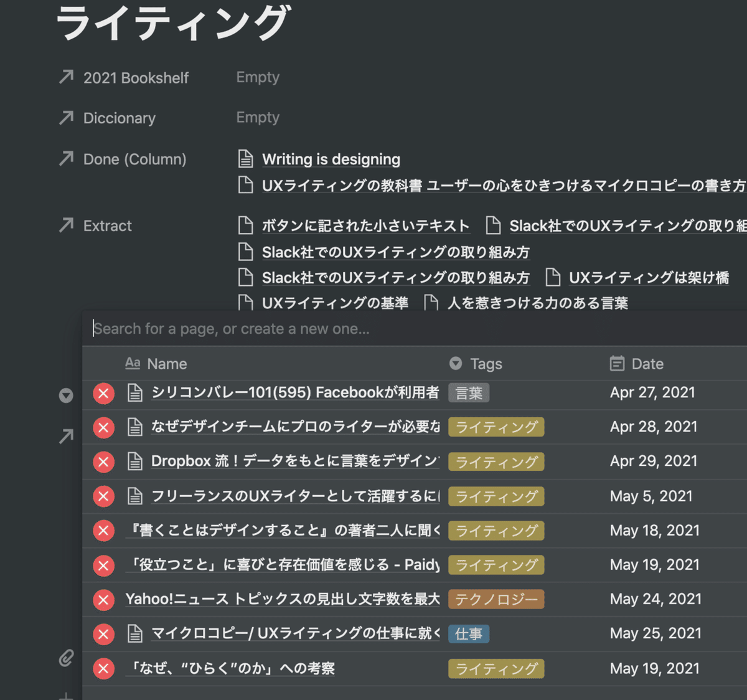The width and height of the screenshot is (747, 700).
Task: Click the page icon on the シリコンバレー101 row
Action: point(136,392)
